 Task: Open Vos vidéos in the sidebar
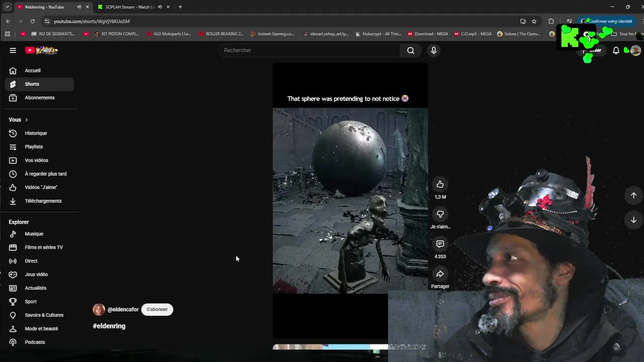pos(39,160)
